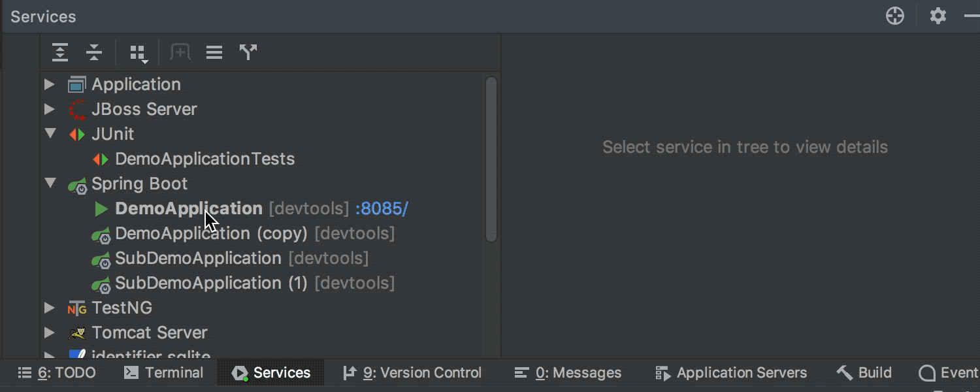
Task: Click the split arrows icon in the toolbar
Action: 248,52
